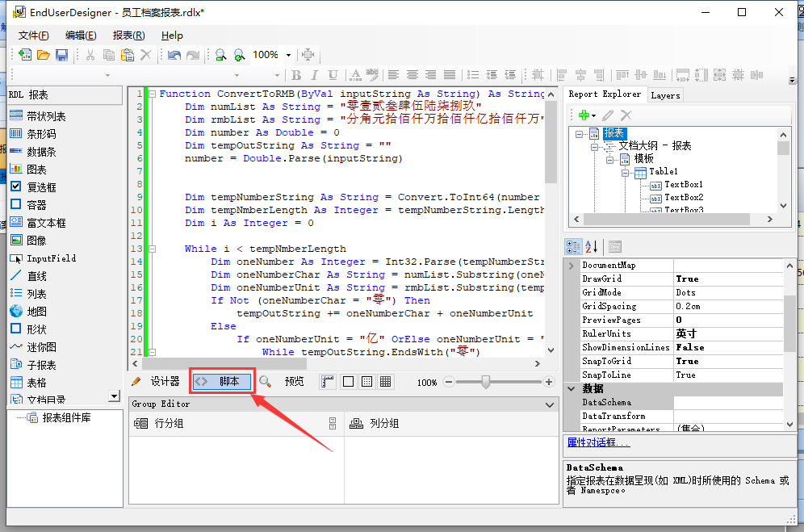804x532 pixels.
Task: Click the add item green plus icon
Action: pyautogui.click(x=584, y=115)
